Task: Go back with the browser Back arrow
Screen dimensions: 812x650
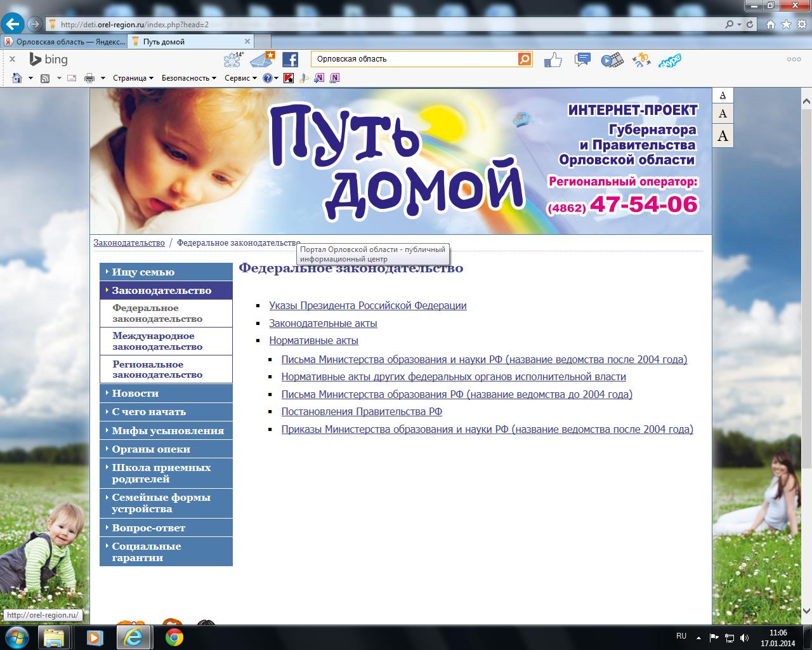Action: click(13, 24)
